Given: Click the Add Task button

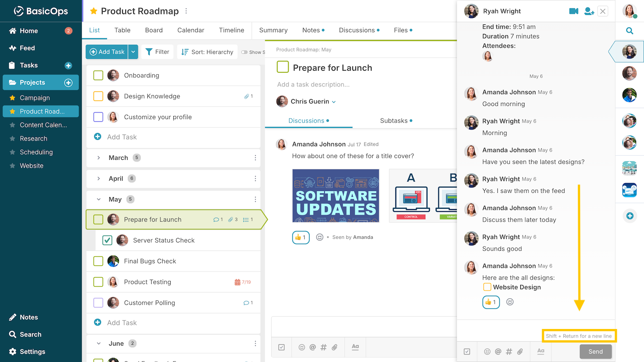Looking at the screenshot, I should pos(107,52).
